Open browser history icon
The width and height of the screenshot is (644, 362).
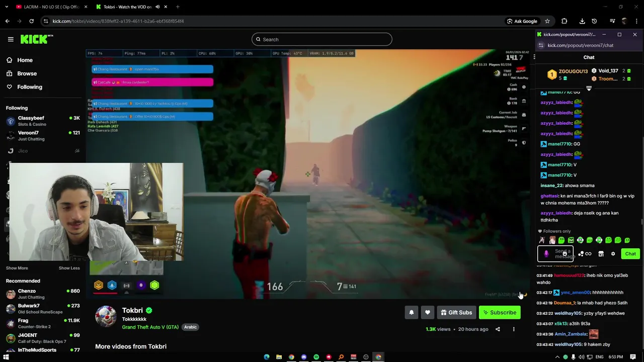point(594,21)
